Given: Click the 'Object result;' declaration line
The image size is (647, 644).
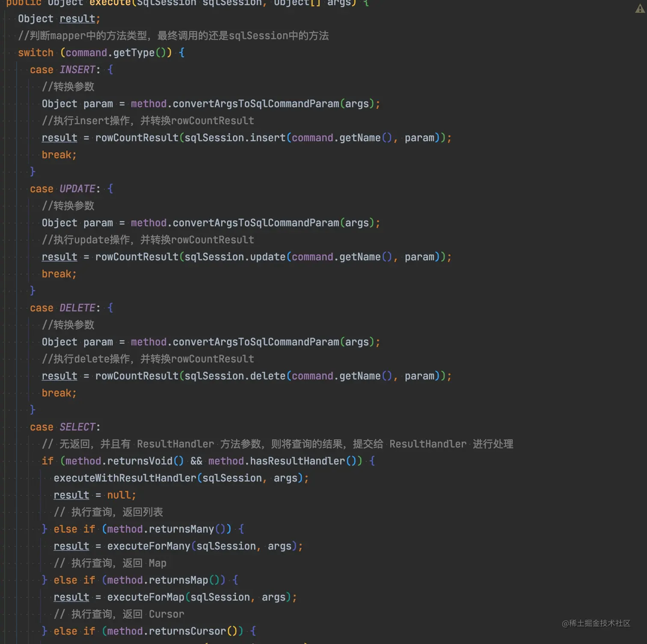Looking at the screenshot, I should [59, 19].
